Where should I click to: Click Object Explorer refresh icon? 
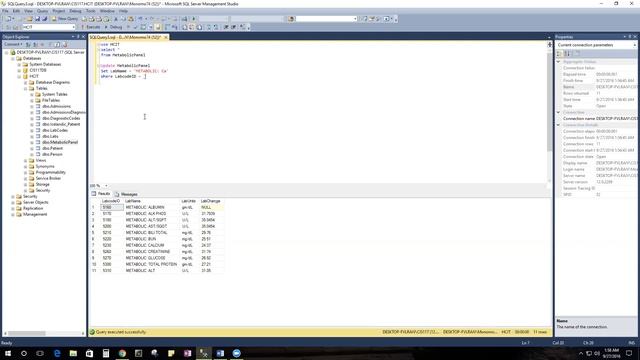(57, 44)
